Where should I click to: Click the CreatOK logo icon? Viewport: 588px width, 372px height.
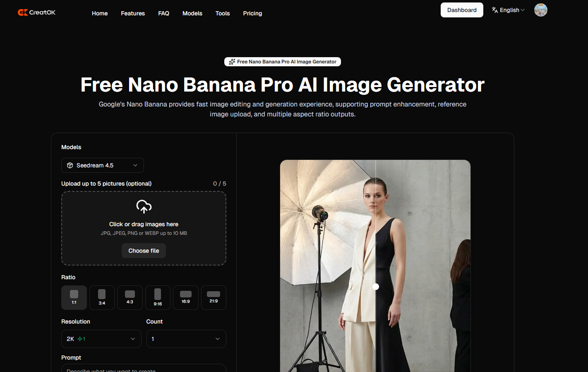pyautogui.click(x=23, y=12)
